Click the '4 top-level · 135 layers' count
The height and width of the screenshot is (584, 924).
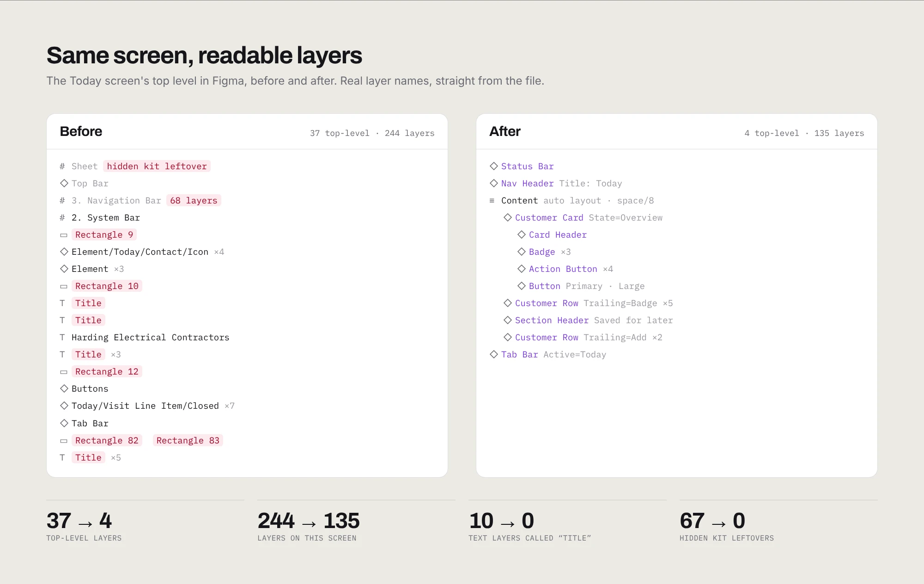(x=804, y=133)
